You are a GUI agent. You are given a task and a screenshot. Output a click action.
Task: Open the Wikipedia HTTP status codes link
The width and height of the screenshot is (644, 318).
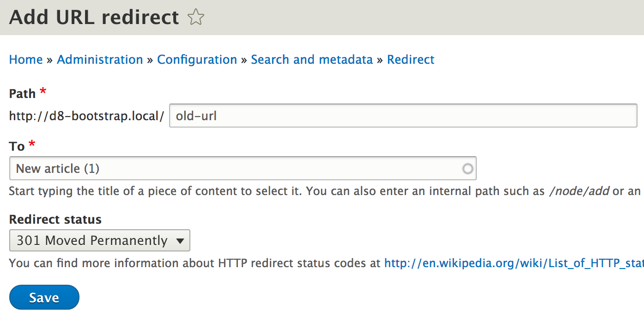514,263
